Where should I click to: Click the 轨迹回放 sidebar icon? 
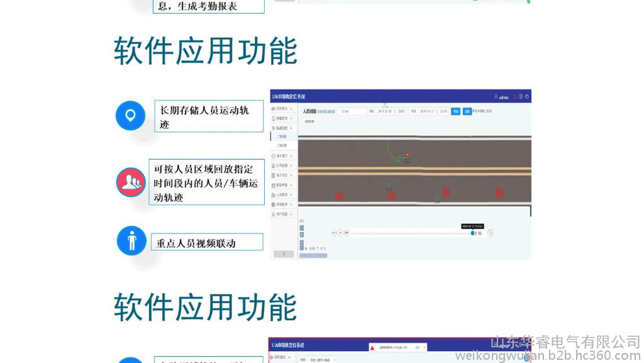(x=274, y=128)
